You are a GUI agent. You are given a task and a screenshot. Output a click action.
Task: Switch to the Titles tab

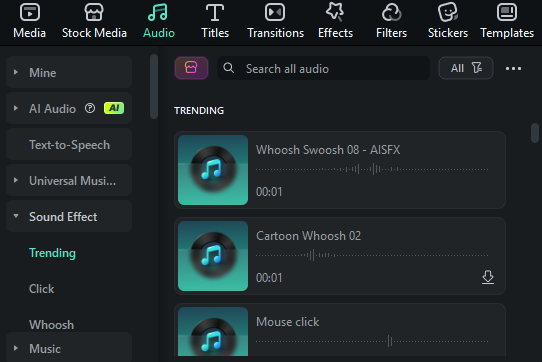coord(215,21)
